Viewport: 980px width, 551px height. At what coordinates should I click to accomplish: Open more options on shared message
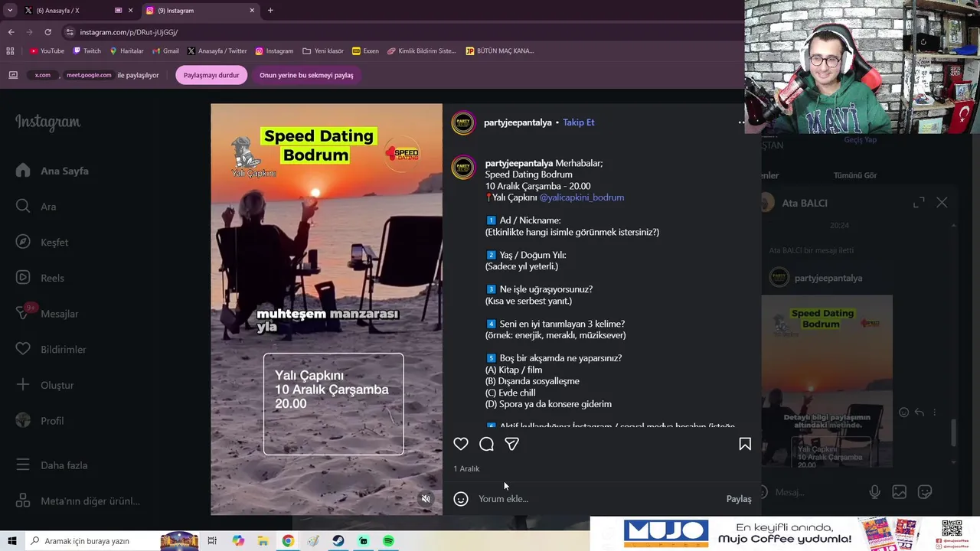click(936, 412)
